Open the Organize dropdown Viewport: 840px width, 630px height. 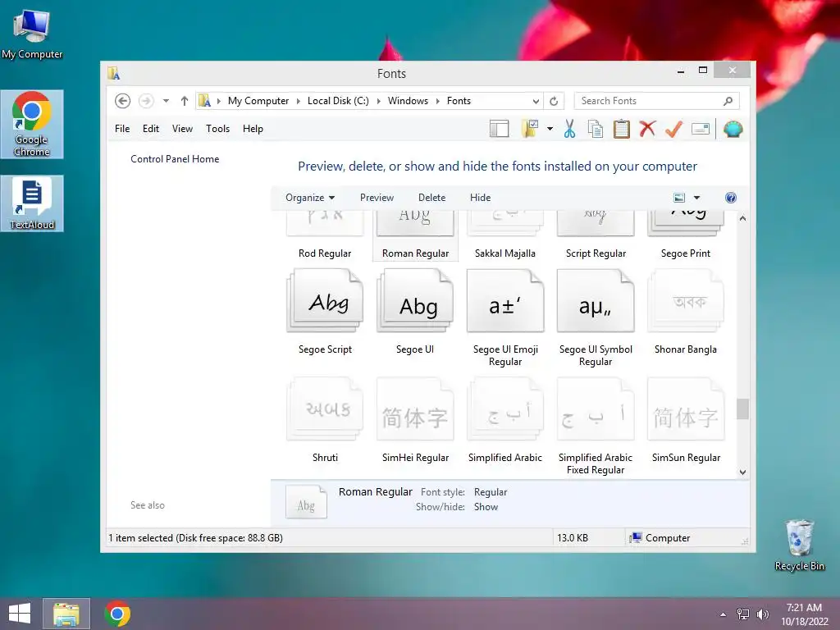(309, 198)
